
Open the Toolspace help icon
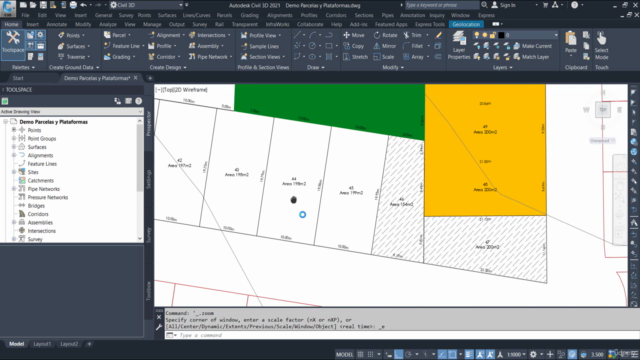139,101
